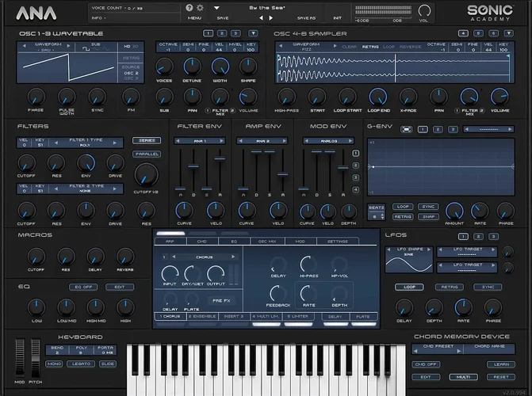Image resolution: width=532 pixels, height=396 pixels.
Task: Click the help question mark icon
Action: (x=189, y=8)
